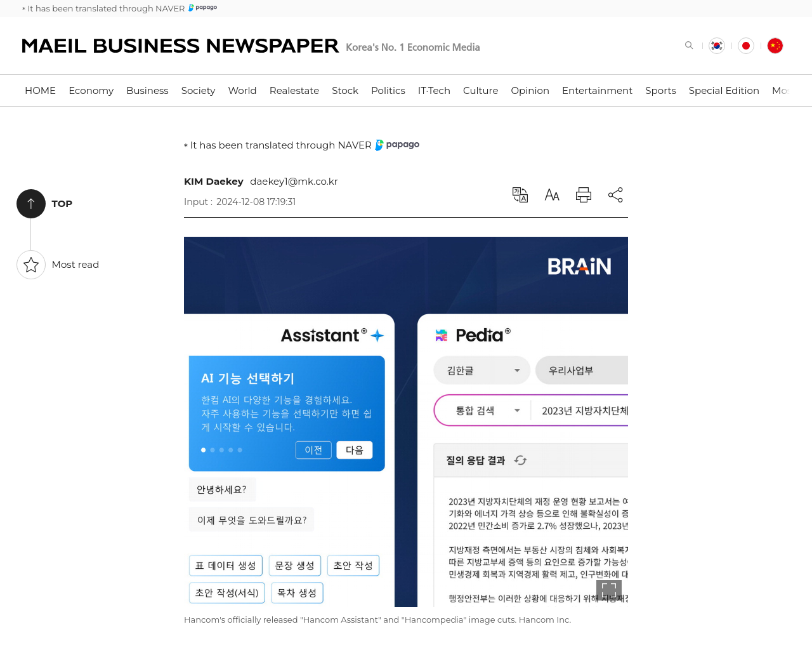The height and width of the screenshot is (650, 812).
Task: Open the Opinion section
Action: pyautogui.click(x=530, y=91)
